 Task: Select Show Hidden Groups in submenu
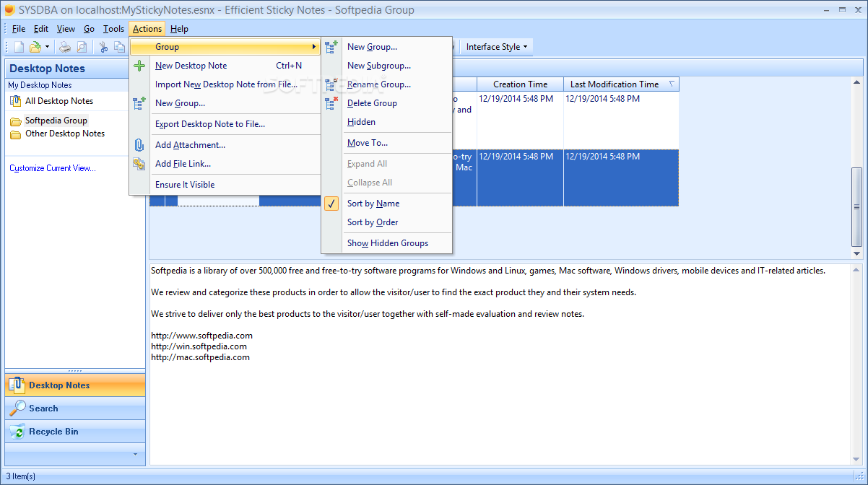coord(387,243)
